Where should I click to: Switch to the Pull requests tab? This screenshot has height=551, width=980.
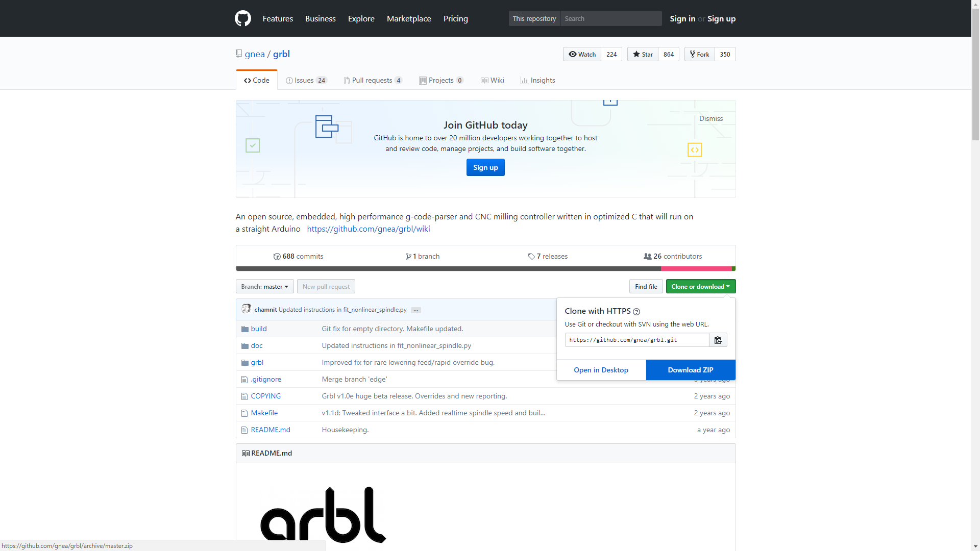[373, 81]
